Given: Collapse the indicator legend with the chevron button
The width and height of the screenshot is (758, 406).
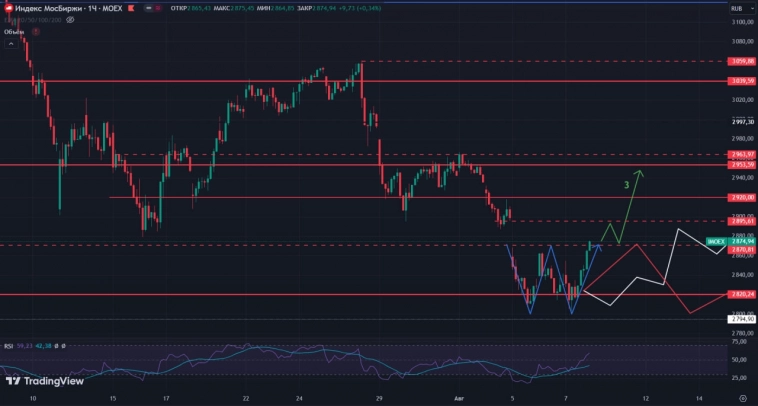Looking at the screenshot, I should [x=10, y=44].
